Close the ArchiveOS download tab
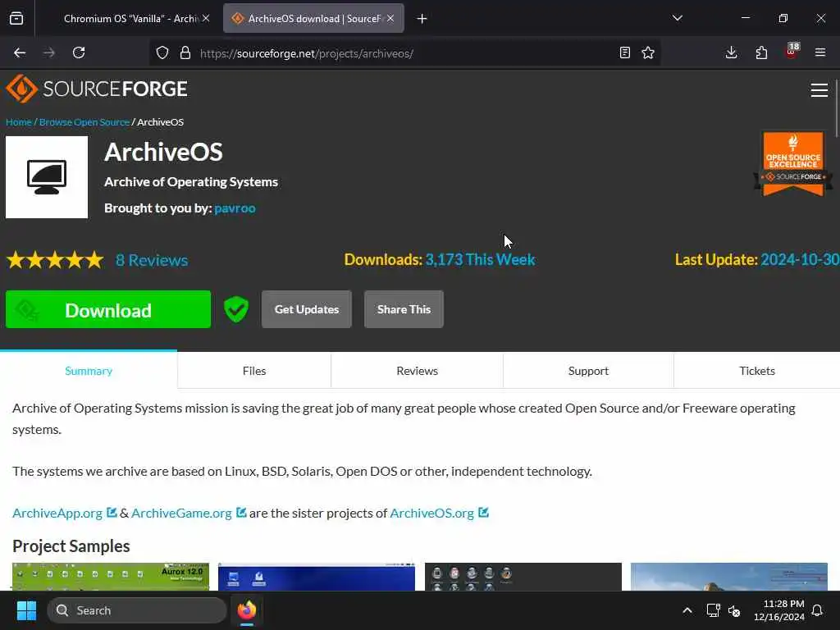 (390, 19)
